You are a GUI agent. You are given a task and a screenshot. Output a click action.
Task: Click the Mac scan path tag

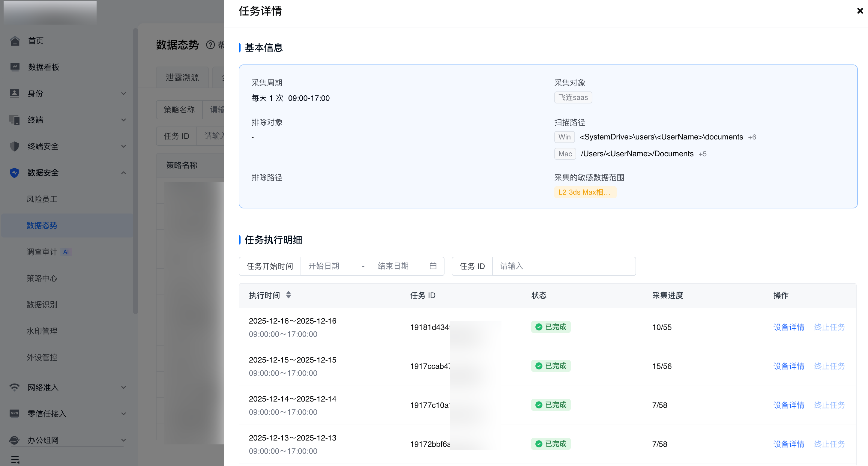[x=565, y=154]
